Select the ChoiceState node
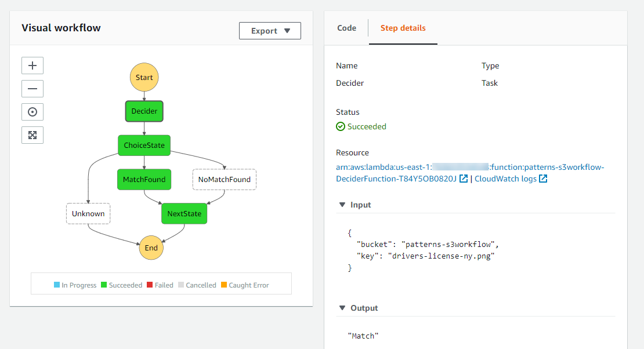Image resolution: width=644 pixels, height=349 pixels. pyautogui.click(x=144, y=146)
